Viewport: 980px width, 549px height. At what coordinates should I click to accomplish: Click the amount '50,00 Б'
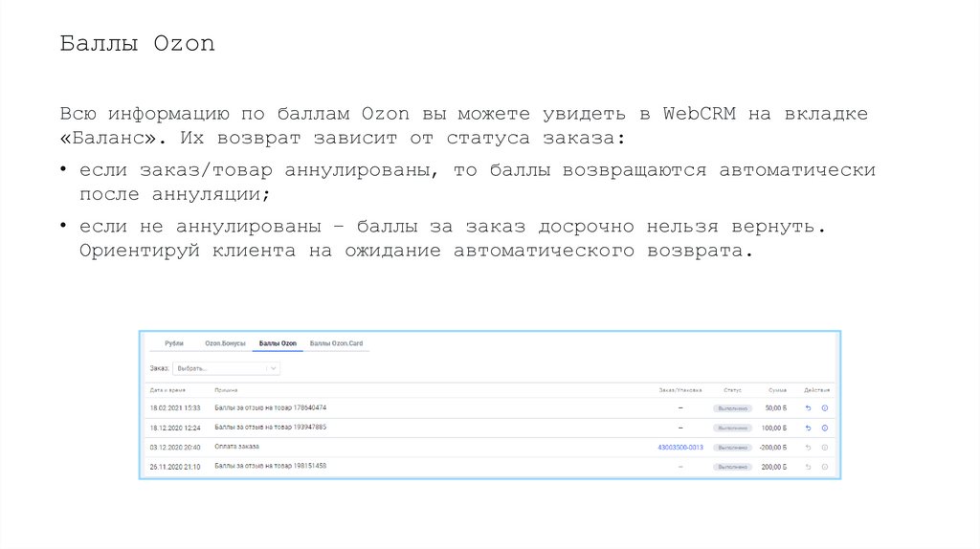click(775, 408)
